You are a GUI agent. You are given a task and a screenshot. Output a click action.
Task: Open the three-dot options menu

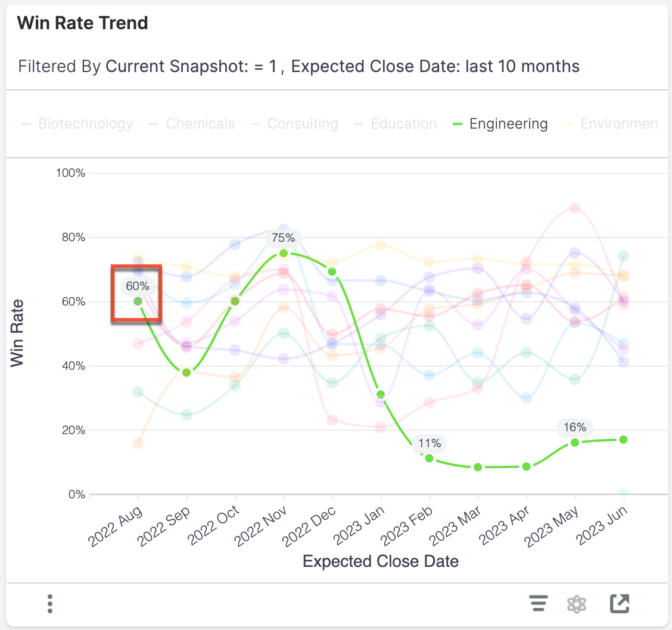50,603
